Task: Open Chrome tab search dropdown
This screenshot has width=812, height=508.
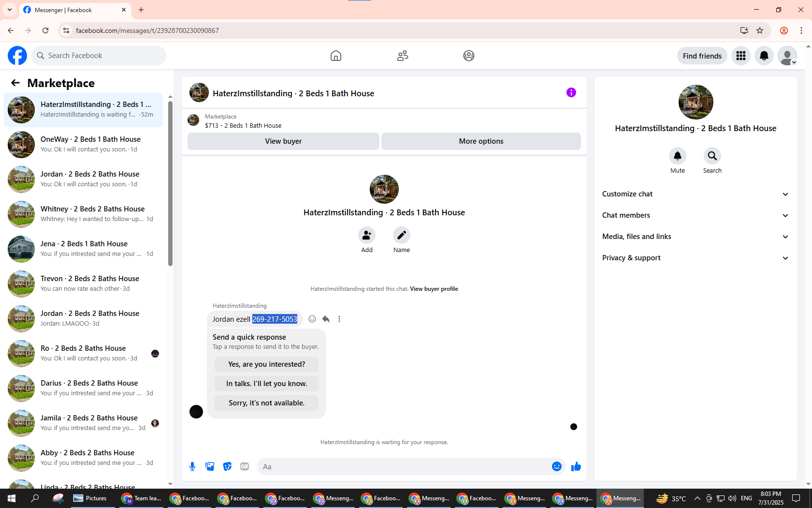Action: pyautogui.click(x=10, y=10)
